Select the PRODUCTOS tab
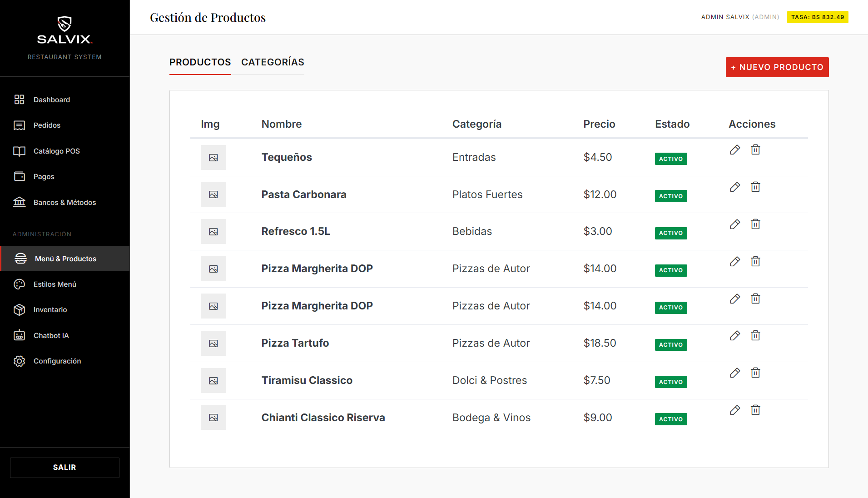This screenshot has height=498, width=868. pos(200,62)
